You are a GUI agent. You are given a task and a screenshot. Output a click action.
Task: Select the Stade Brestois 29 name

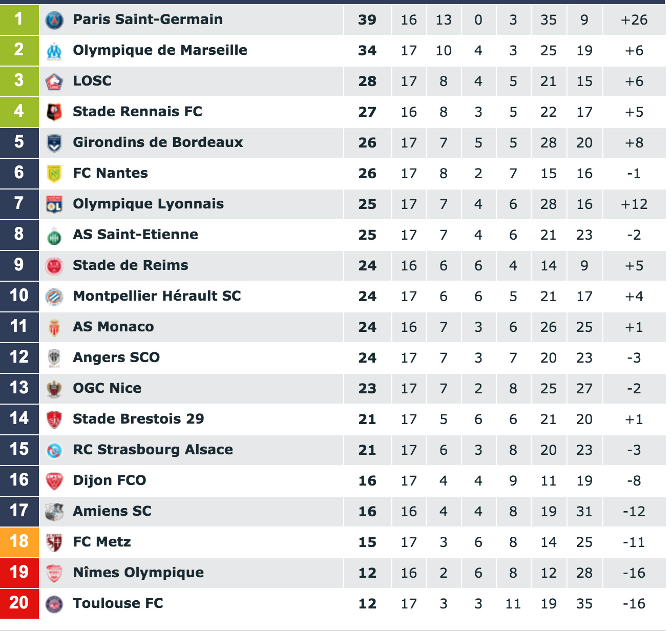coord(138,419)
